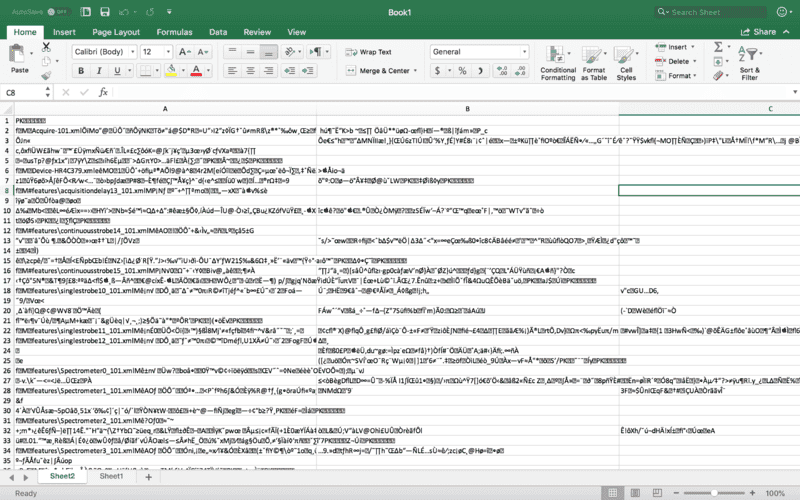Click the Share button
This screenshot has height=500, width=800.
[x=758, y=32]
